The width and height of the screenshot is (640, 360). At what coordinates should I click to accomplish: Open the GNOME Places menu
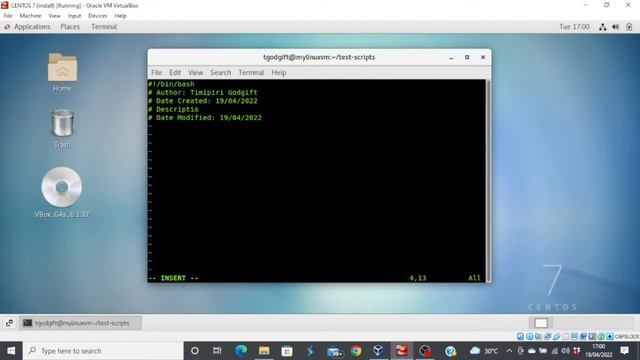coord(70,27)
